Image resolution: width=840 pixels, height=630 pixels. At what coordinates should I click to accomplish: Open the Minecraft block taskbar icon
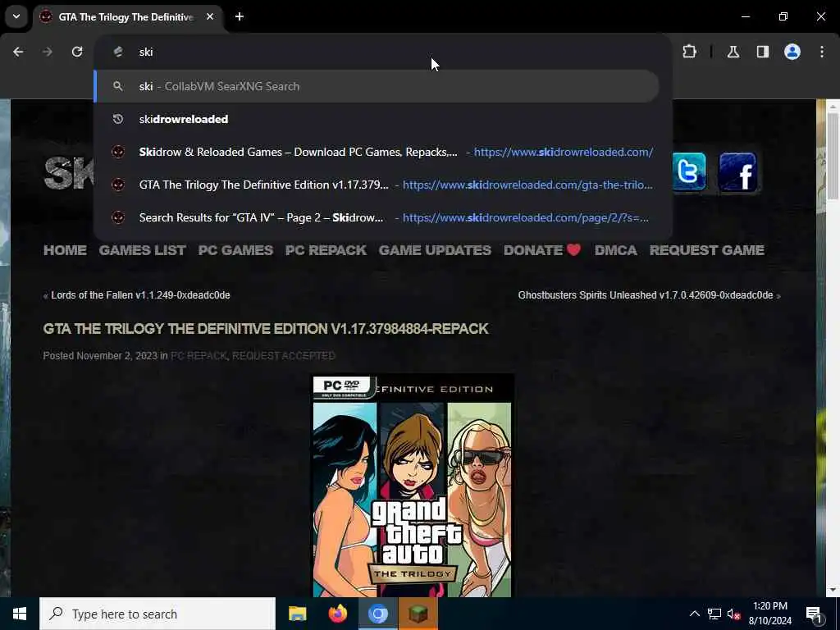418,614
